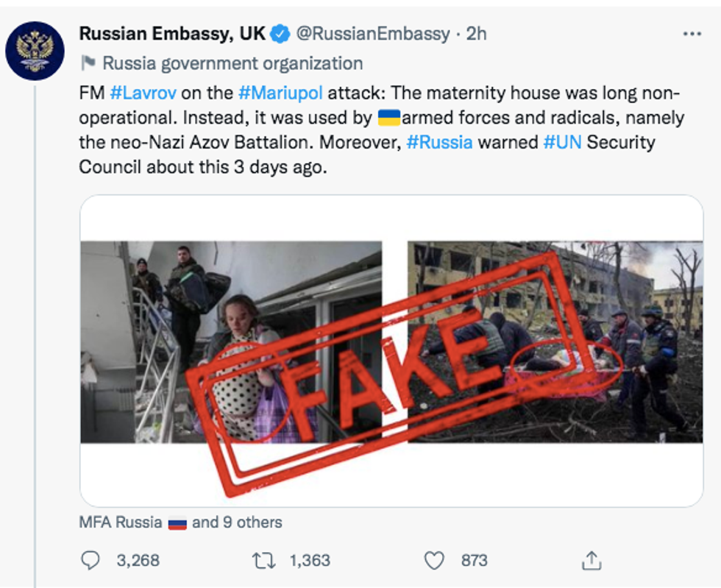Click the 1,363 retweet count
Viewport: 721px width, 588px height.
pos(310,561)
